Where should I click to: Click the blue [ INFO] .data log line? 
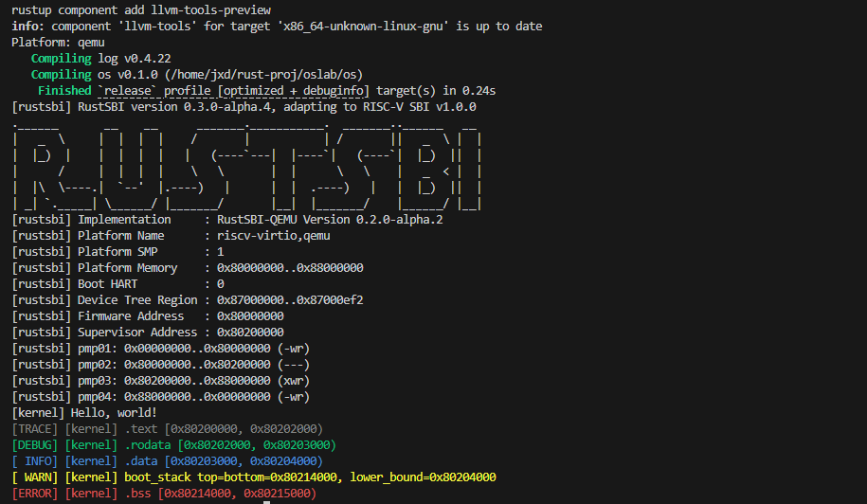[x=167, y=460]
